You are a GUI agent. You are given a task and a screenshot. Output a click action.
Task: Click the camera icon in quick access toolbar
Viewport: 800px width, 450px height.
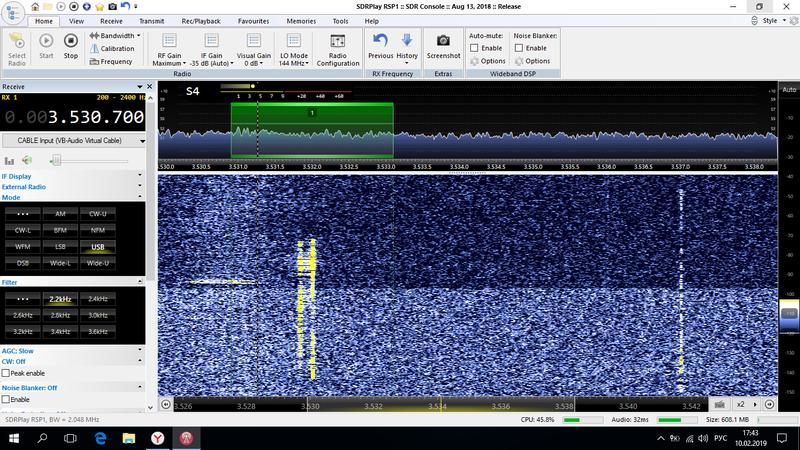(x=112, y=7)
